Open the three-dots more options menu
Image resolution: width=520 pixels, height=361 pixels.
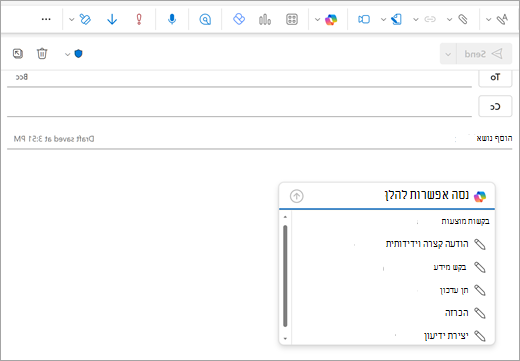[46, 19]
